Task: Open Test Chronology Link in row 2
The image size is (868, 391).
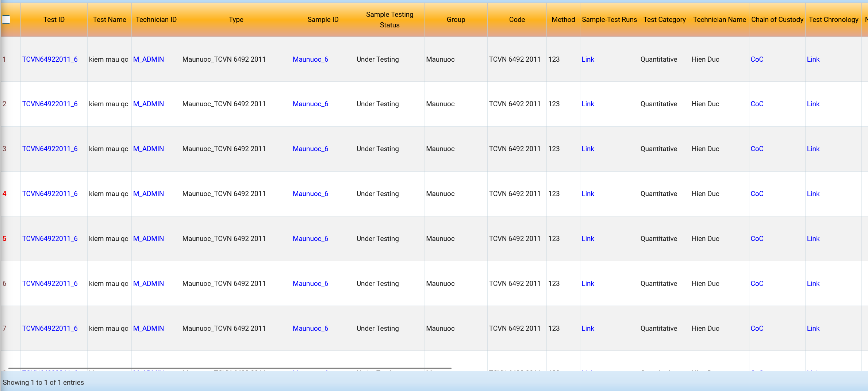Action: point(813,104)
